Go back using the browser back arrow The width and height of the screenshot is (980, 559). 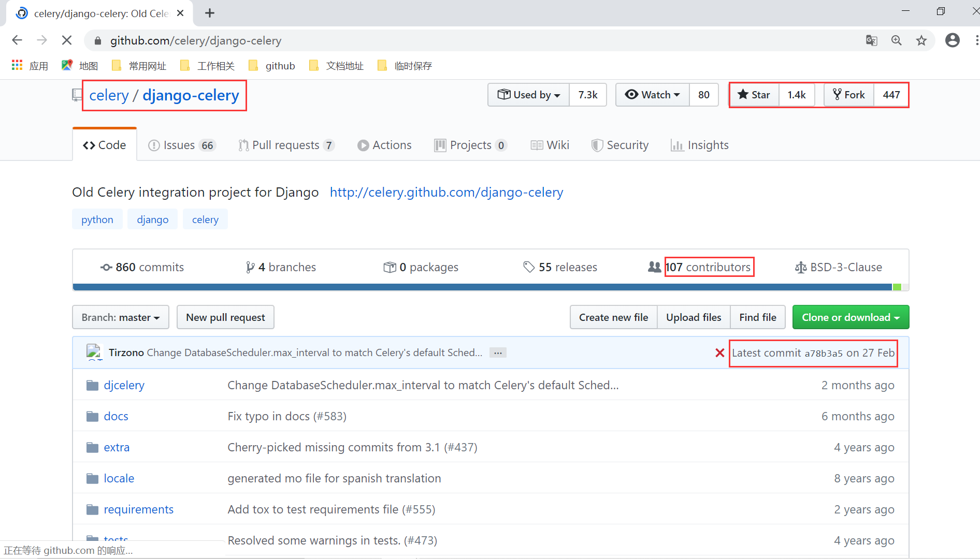click(17, 40)
